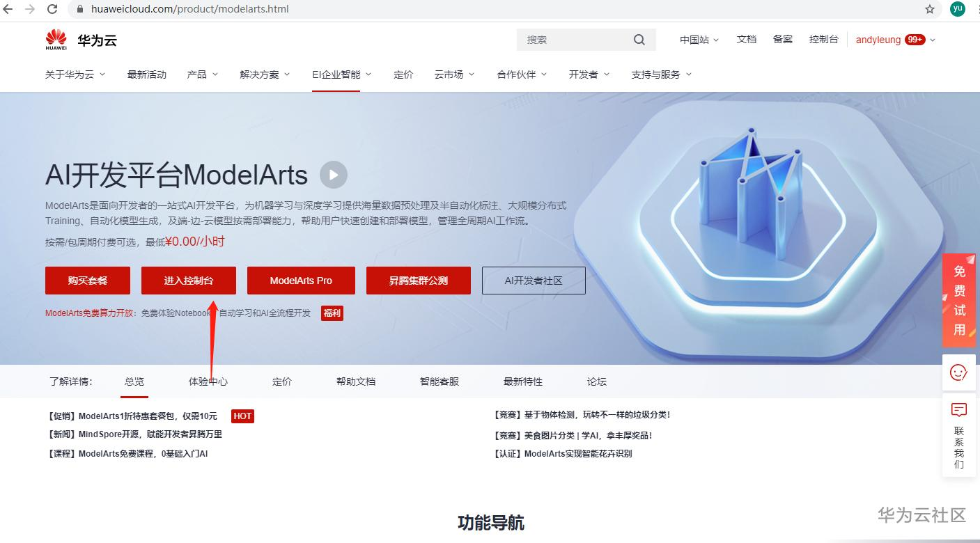Viewport: 980px width, 543px height.
Task: Bookmark this page with star icon
Action: (x=930, y=9)
